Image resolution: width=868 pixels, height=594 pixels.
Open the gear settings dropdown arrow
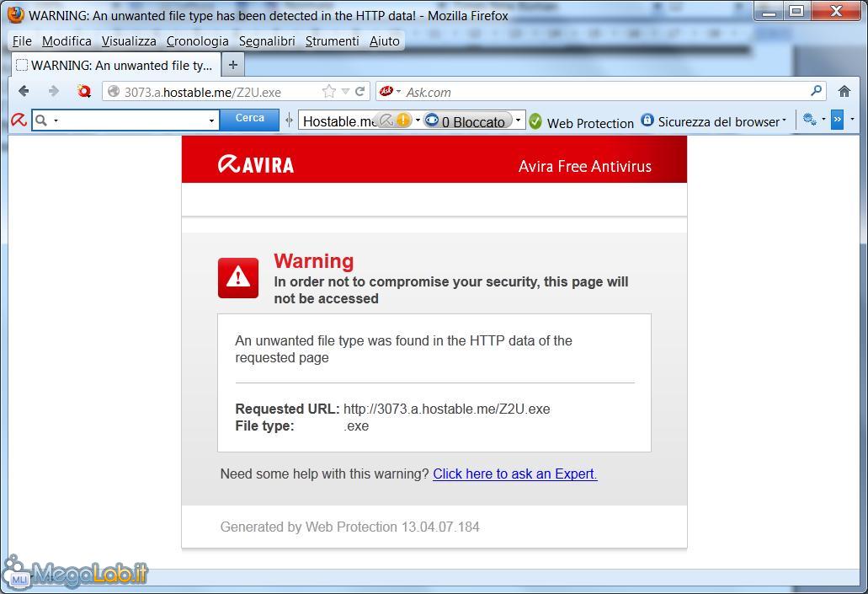click(823, 119)
